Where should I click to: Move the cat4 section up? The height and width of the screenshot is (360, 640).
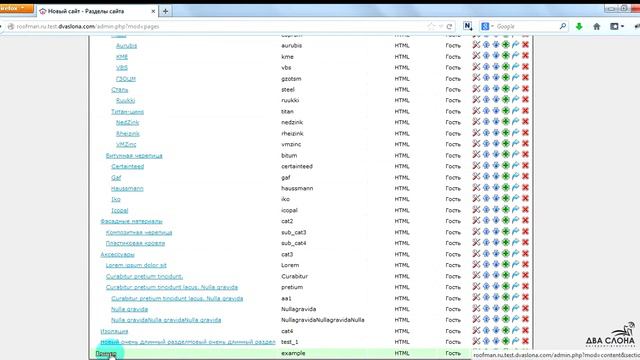(x=486, y=330)
